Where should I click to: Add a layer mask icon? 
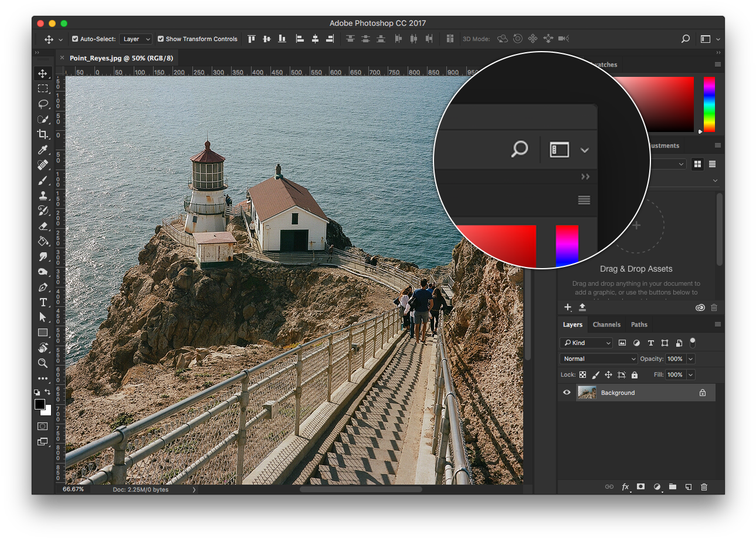click(641, 487)
